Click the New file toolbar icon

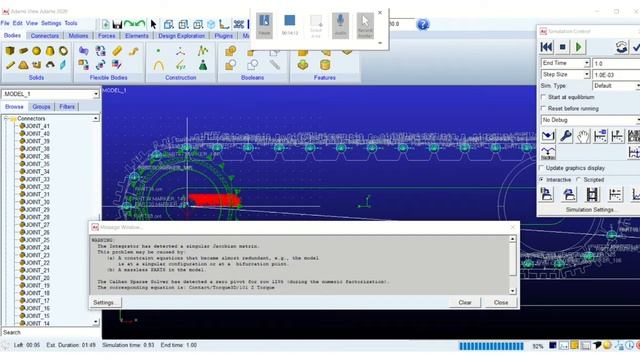[106, 24]
